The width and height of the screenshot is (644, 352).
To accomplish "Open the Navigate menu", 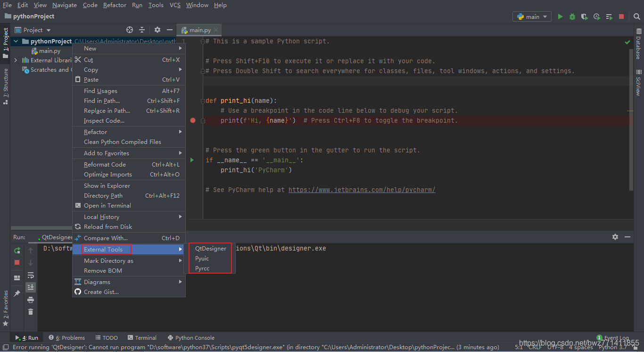I will coord(65,5).
